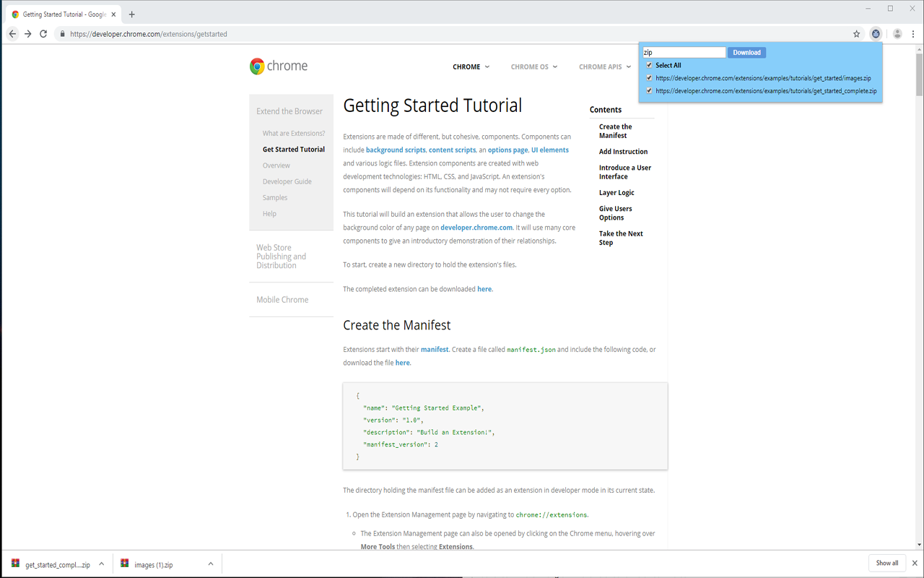Viewport: 924px width, 578px height.
Task: Follow the UI elements link
Action: point(550,150)
